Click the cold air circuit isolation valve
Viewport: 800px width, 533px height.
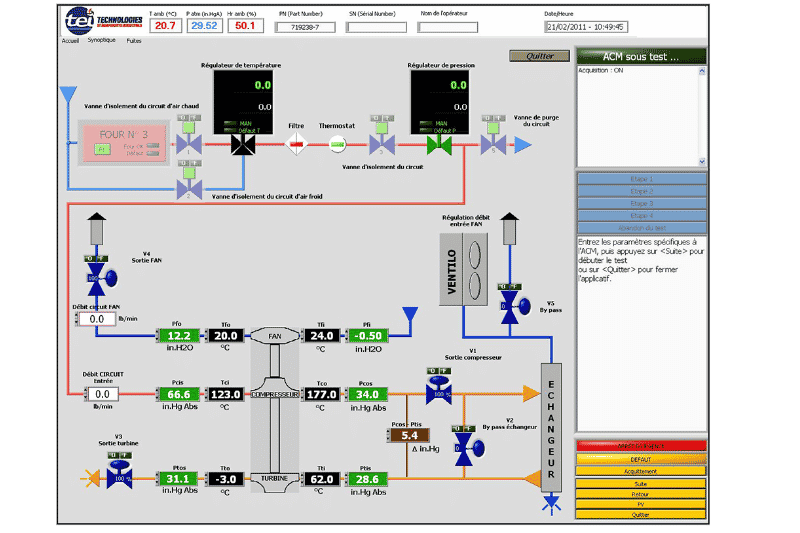[x=187, y=187]
